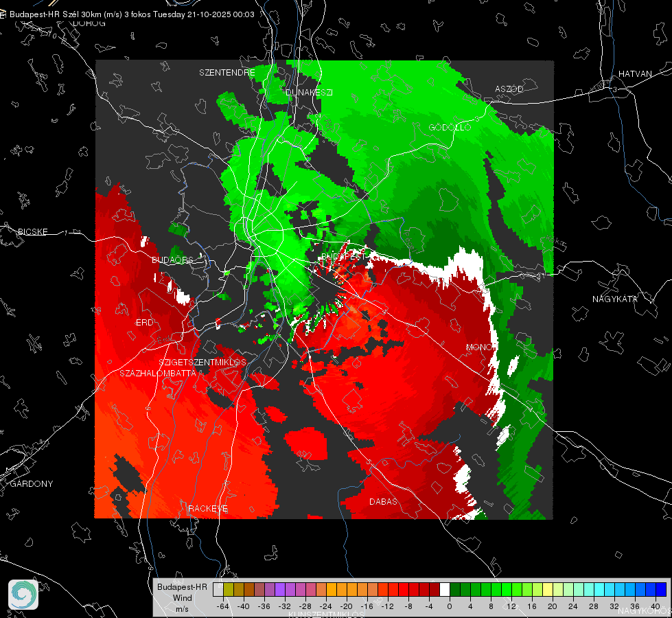Click the -12 value on the legend scale
The width and height of the screenshot is (672, 618).
(387, 606)
